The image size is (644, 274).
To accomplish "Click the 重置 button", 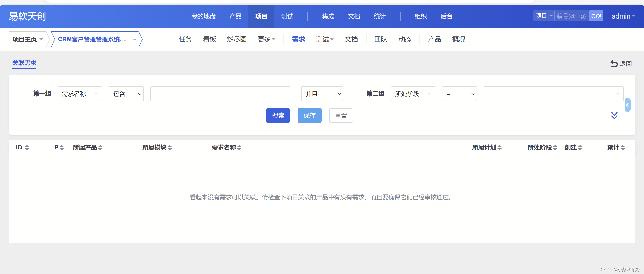I will pyautogui.click(x=341, y=116).
